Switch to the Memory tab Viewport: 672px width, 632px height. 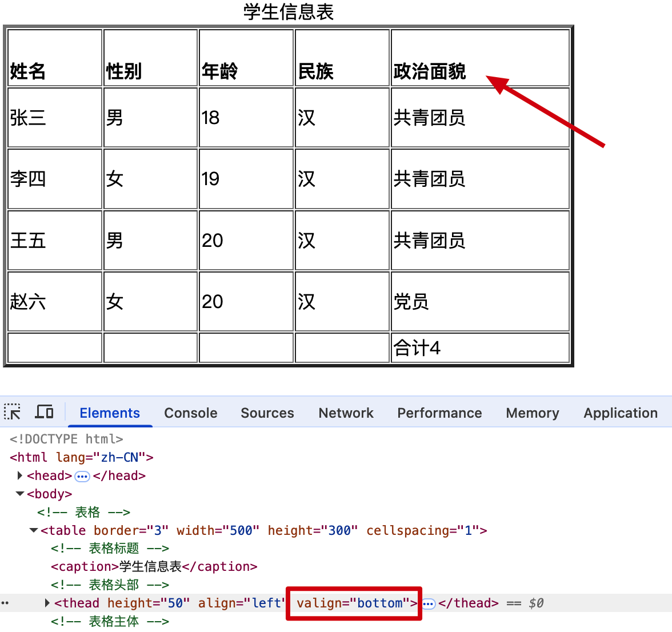point(533,413)
